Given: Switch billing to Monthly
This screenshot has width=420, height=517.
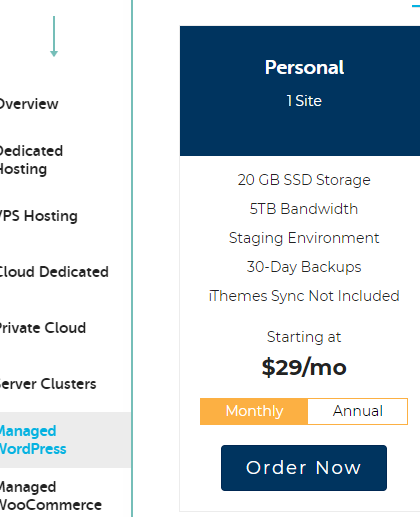Looking at the screenshot, I should click(254, 411).
